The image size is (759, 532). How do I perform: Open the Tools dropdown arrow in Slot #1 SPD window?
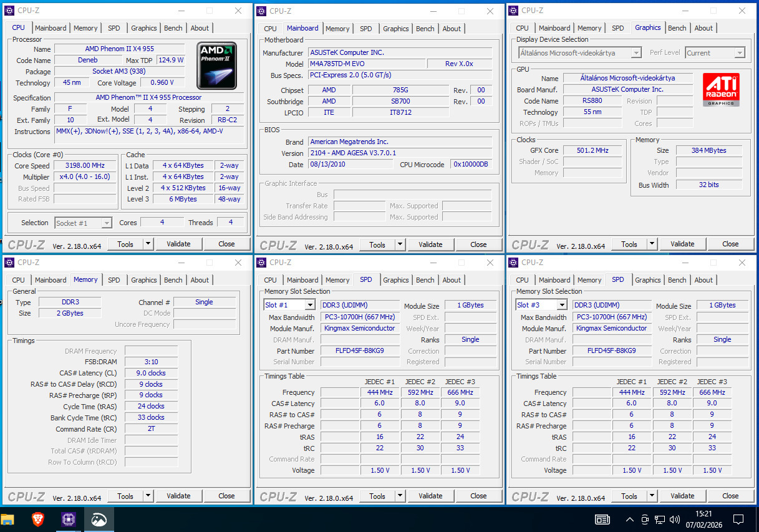pyautogui.click(x=400, y=496)
